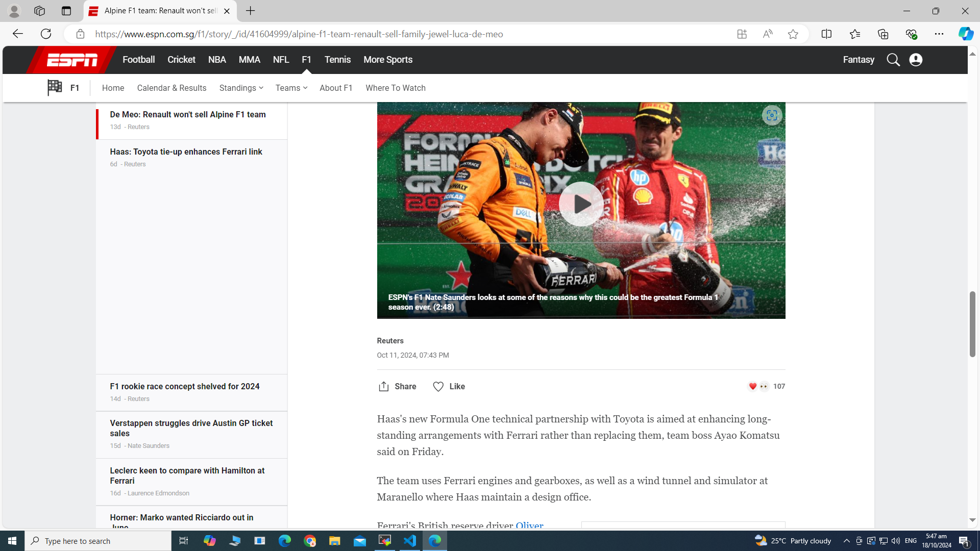This screenshot has height=551, width=980.
Task: Open the More Sports menu
Action: (388, 60)
